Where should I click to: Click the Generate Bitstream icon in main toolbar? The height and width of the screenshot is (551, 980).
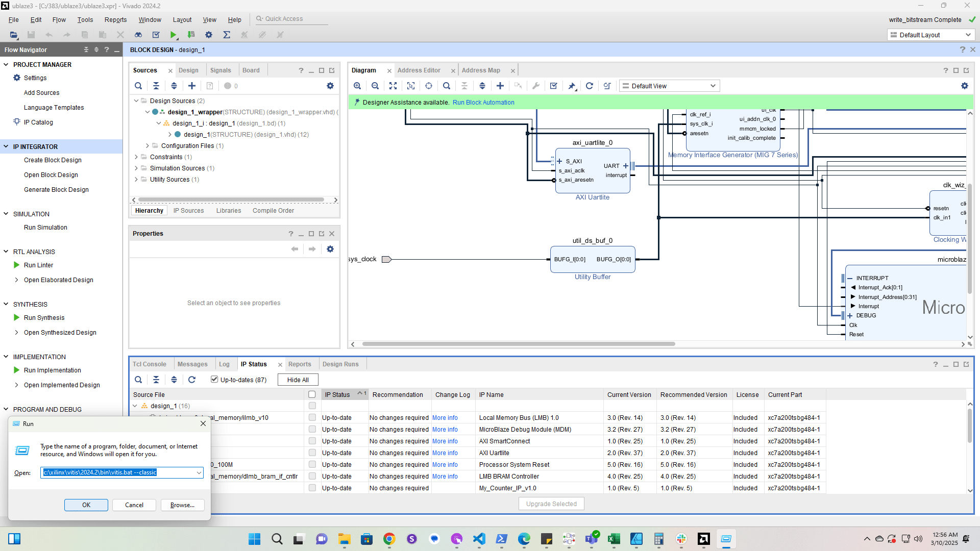[191, 35]
